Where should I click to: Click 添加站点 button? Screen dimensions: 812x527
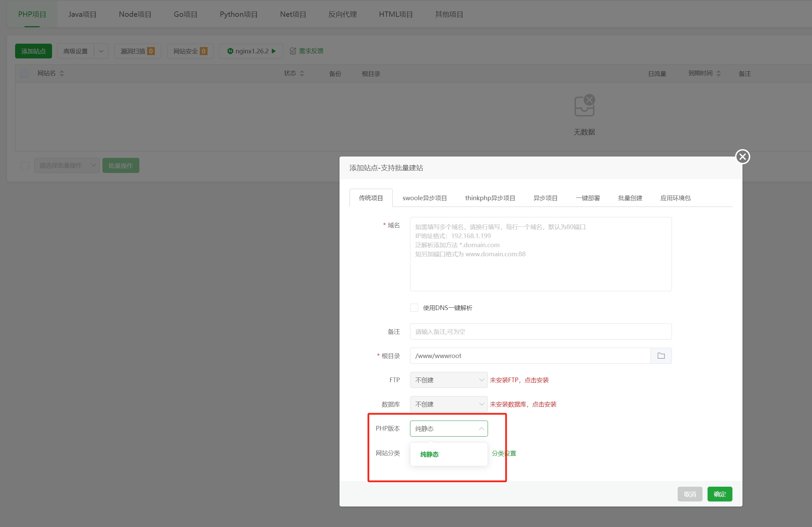tap(34, 51)
